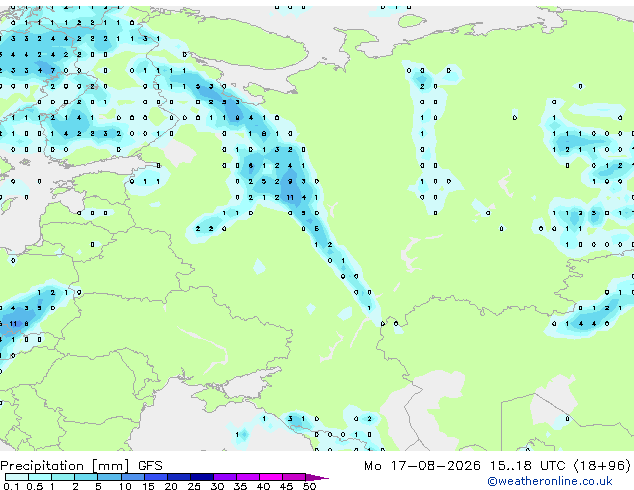Pick the 10–15 mm blue legend swatch
Screen dimensions: 634x490
pos(133,477)
